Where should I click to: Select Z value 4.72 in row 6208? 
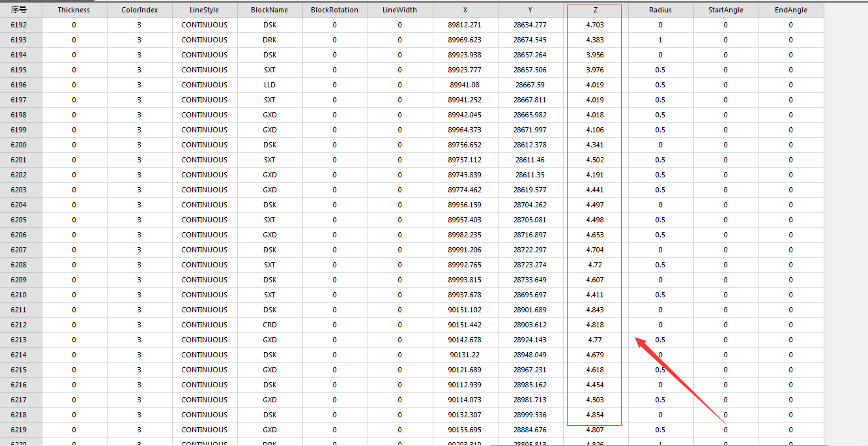(595, 265)
